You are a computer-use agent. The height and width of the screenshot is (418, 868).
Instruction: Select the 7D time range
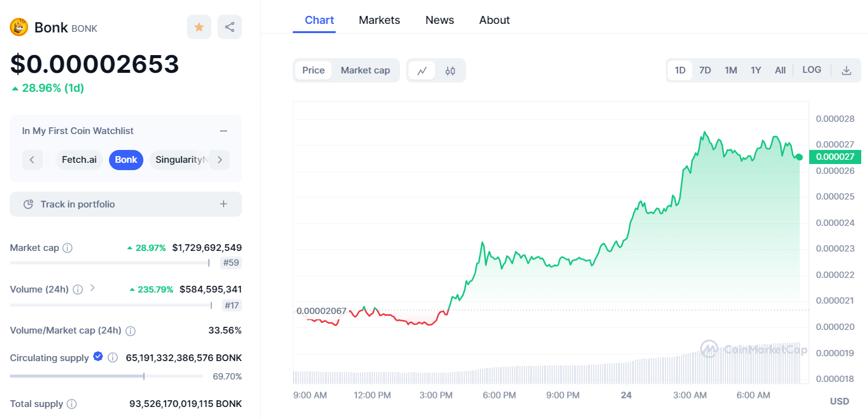pyautogui.click(x=705, y=70)
